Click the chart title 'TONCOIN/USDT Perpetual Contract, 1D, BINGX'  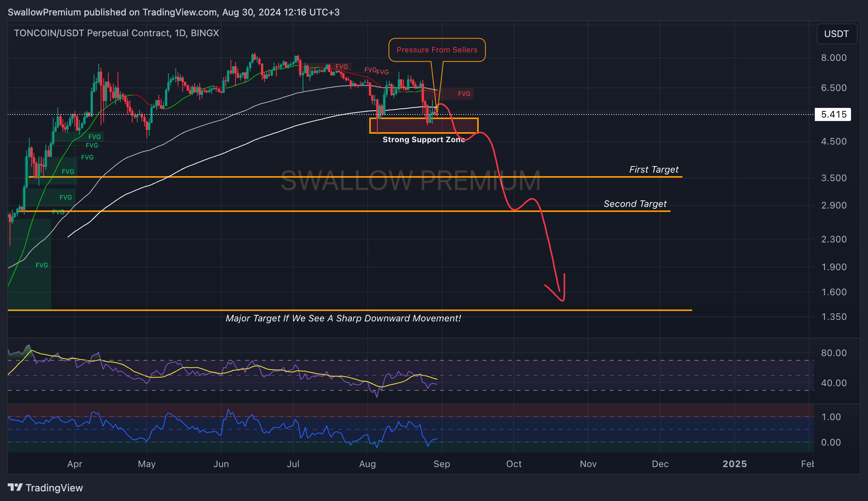coord(116,33)
